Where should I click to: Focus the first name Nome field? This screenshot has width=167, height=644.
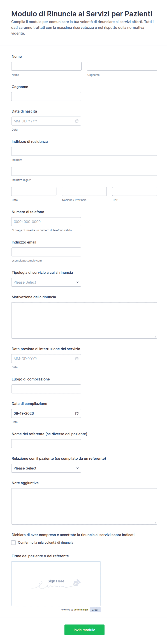tap(47, 66)
